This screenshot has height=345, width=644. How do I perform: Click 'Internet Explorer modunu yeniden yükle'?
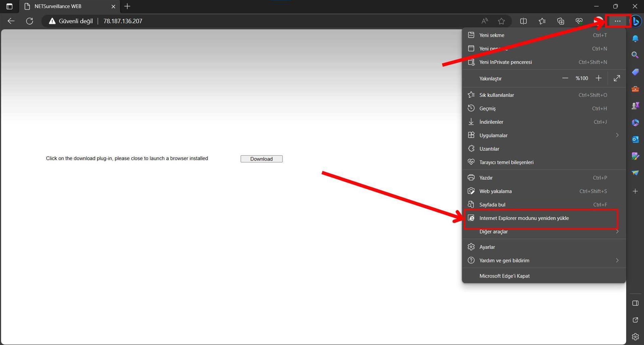544,218
